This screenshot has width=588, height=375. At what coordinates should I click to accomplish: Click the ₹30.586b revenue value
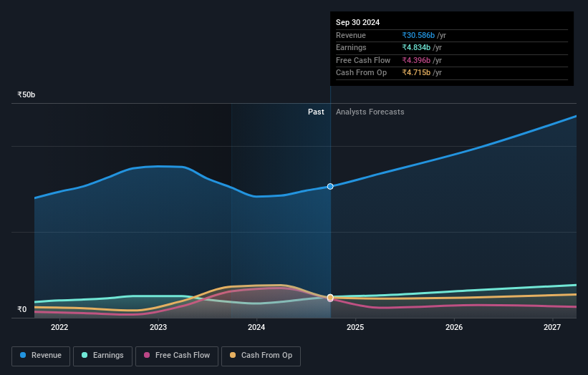(x=418, y=35)
